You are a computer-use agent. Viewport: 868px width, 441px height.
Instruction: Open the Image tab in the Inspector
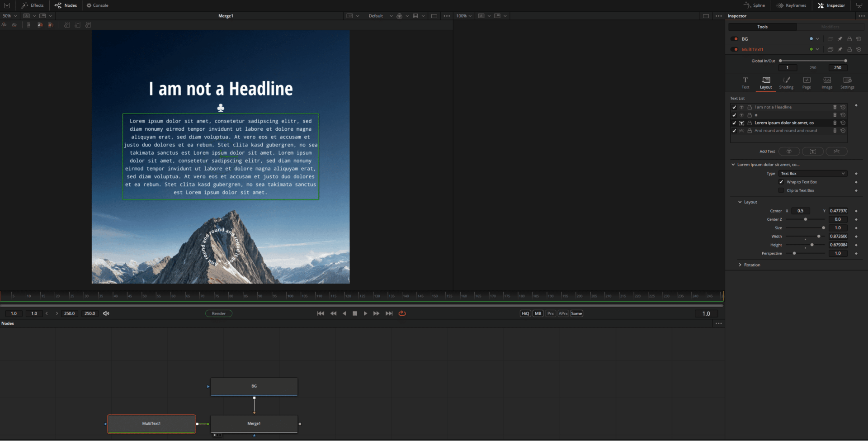tap(827, 83)
